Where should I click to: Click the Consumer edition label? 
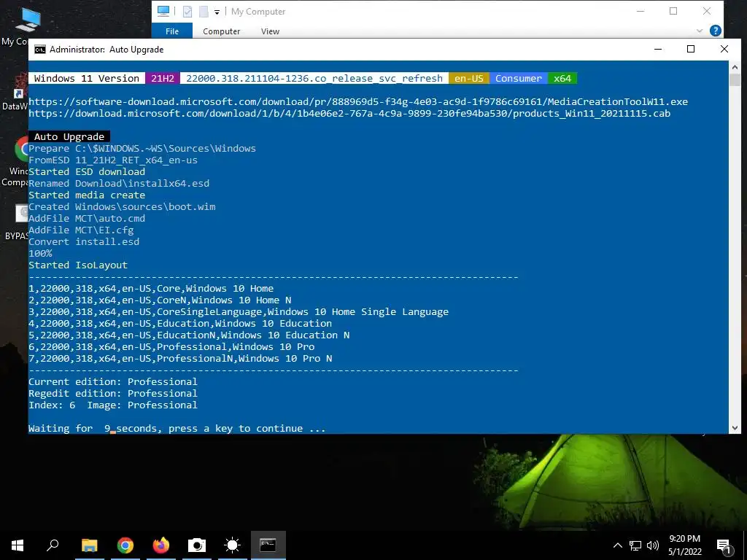[519, 78]
